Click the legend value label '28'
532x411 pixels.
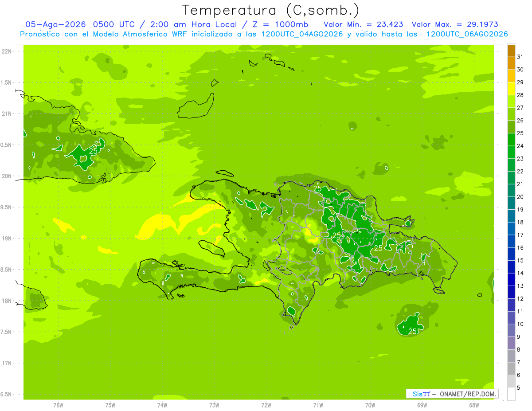click(x=520, y=95)
